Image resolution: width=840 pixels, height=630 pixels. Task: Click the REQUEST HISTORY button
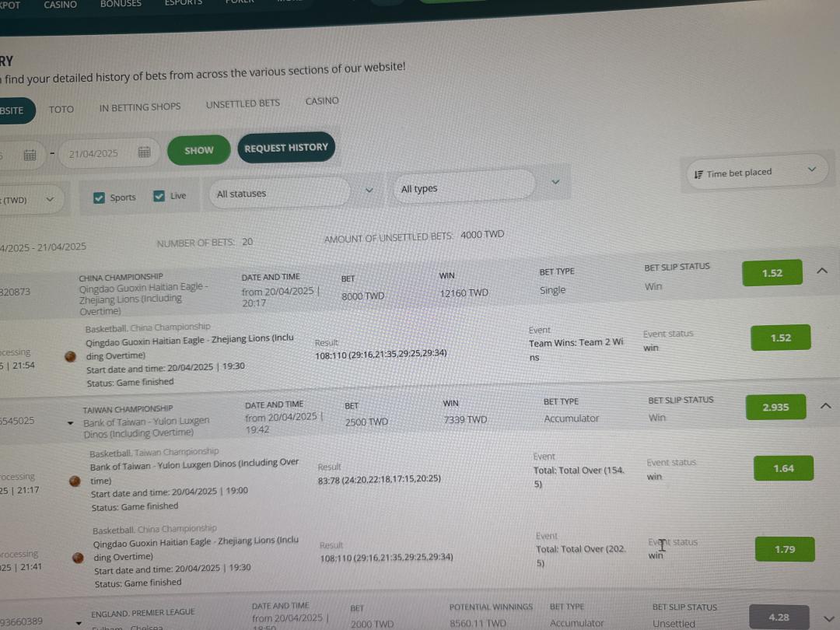coord(286,148)
